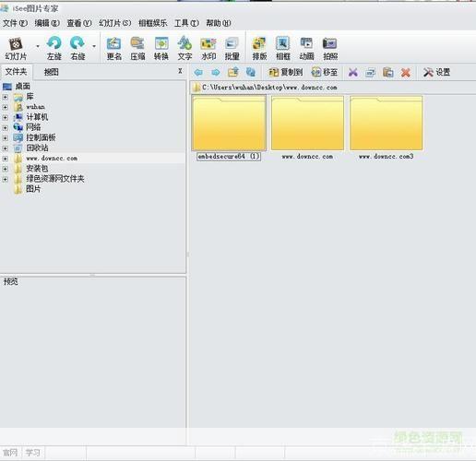Go up one folder level
The height and width of the screenshot is (461, 476).
pos(233,72)
